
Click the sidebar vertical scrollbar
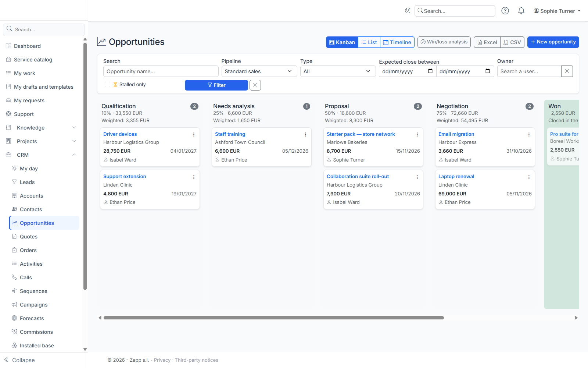coord(85,166)
